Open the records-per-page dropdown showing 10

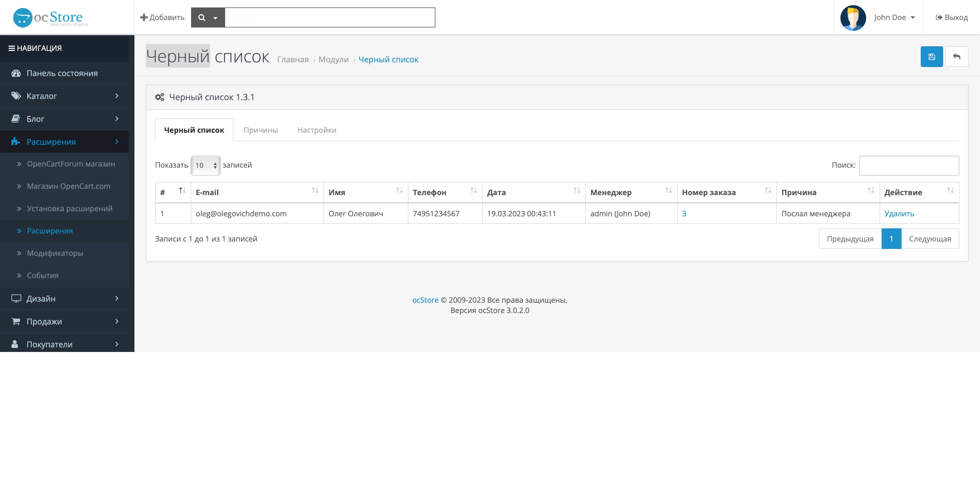(205, 165)
